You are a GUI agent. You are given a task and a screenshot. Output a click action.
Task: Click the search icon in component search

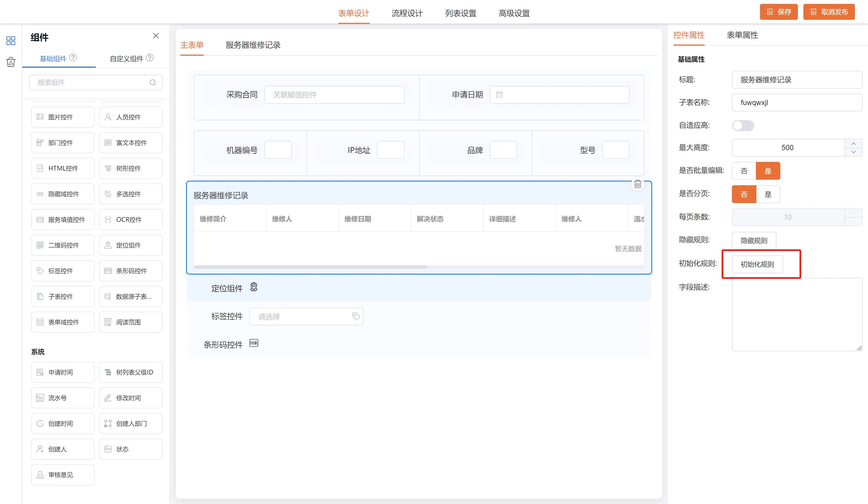click(x=153, y=82)
